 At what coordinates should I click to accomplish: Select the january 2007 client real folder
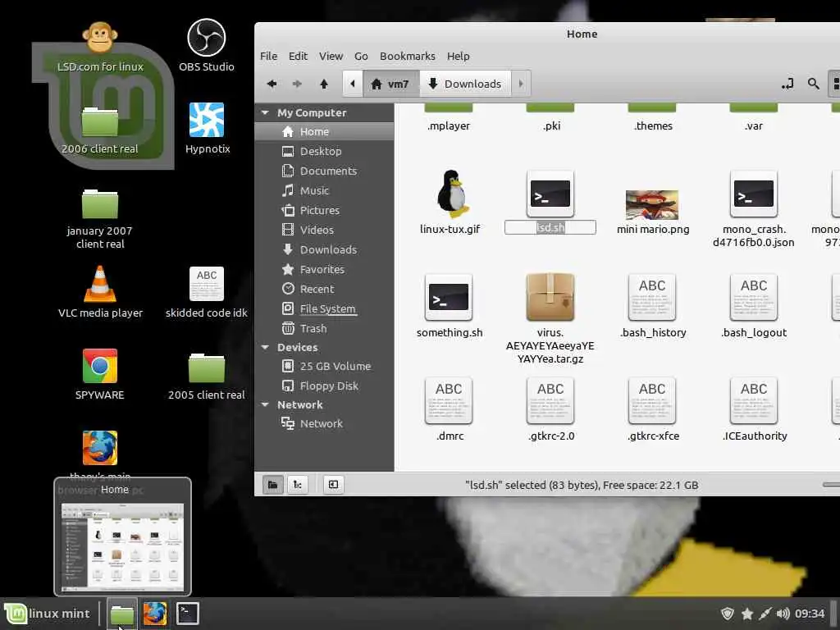click(x=99, y=203)
